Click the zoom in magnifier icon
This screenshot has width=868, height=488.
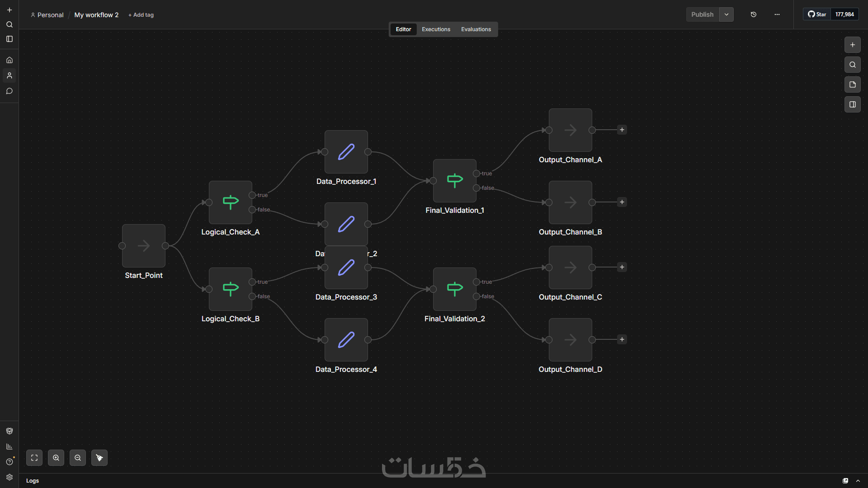coord(56,458)
